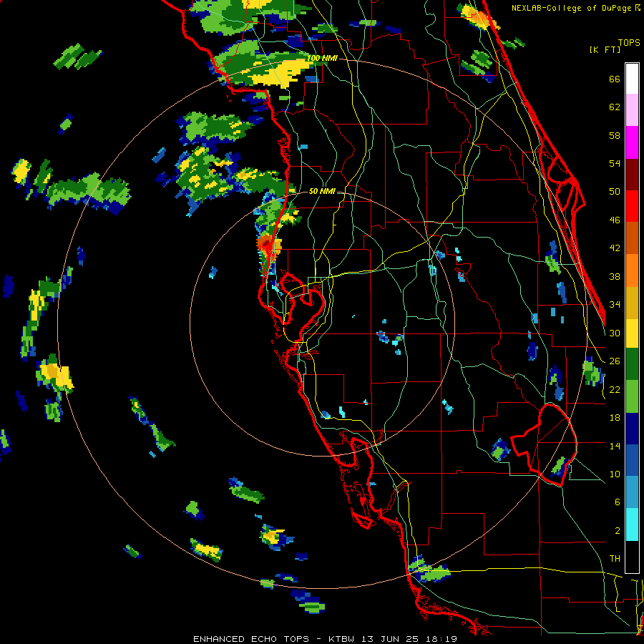Select the white swatch in the legend
The width and height of the screenshot is (644, 644).
[x=632, y=79]
